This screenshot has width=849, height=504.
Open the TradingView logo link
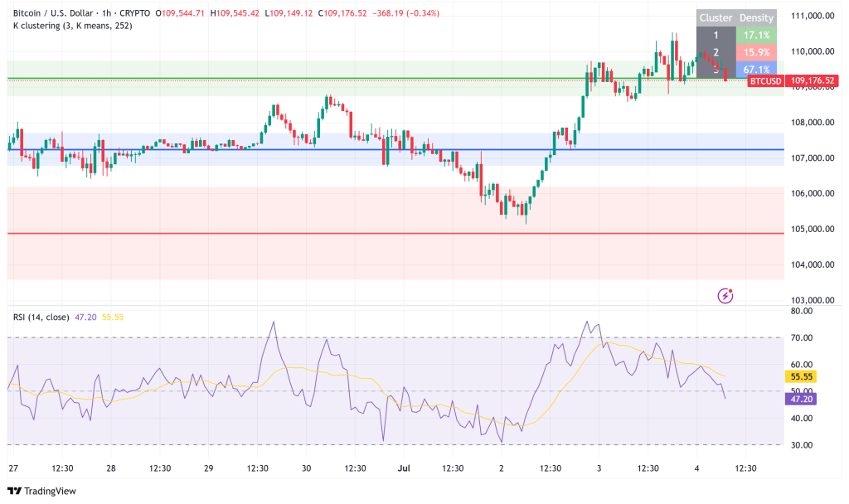point(41,491)
